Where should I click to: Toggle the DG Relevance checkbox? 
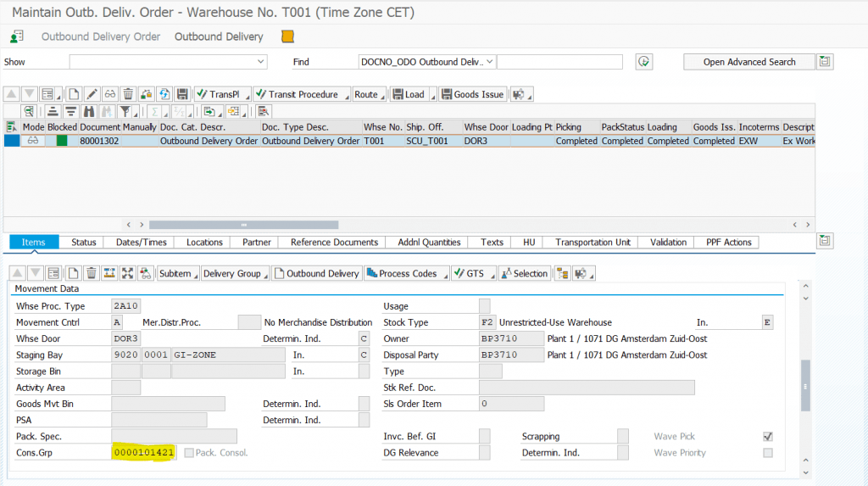(484, 453)
